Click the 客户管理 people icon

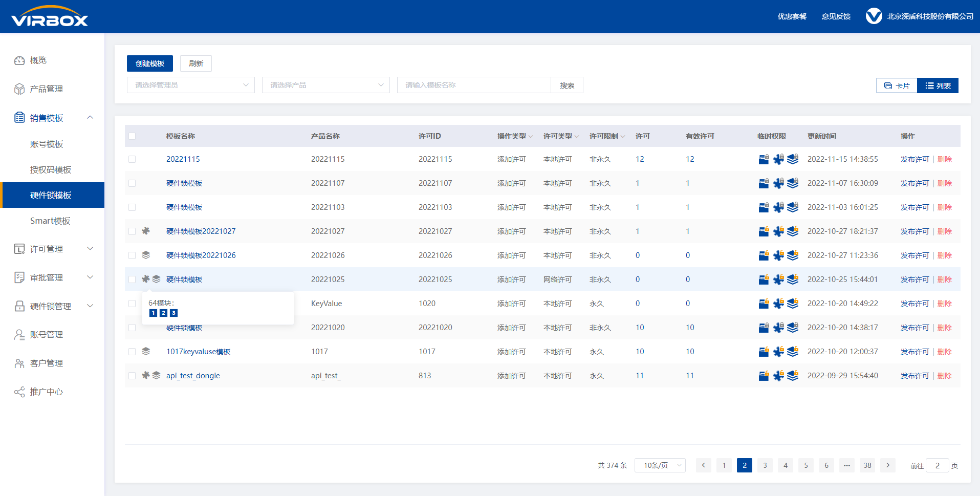coord(19,363)
